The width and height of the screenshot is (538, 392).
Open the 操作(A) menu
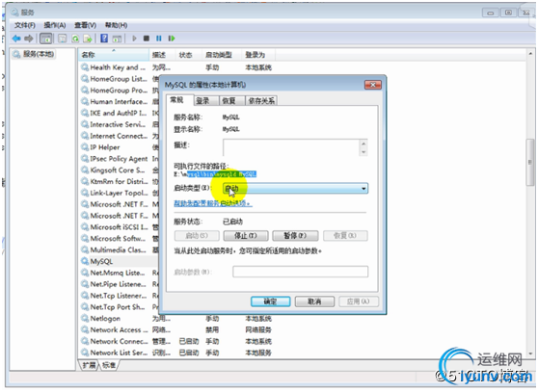pyautogui.click(x=55, y=25)
